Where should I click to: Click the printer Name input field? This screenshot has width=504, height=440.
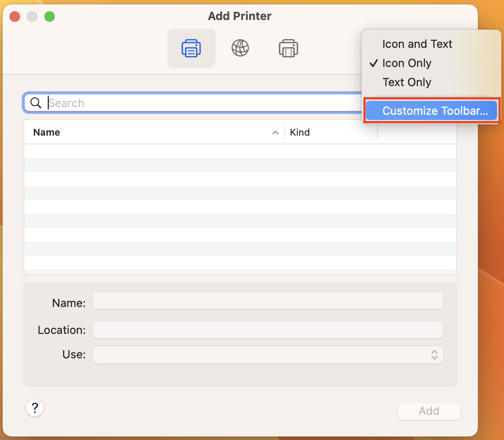[x=268, y=301]
